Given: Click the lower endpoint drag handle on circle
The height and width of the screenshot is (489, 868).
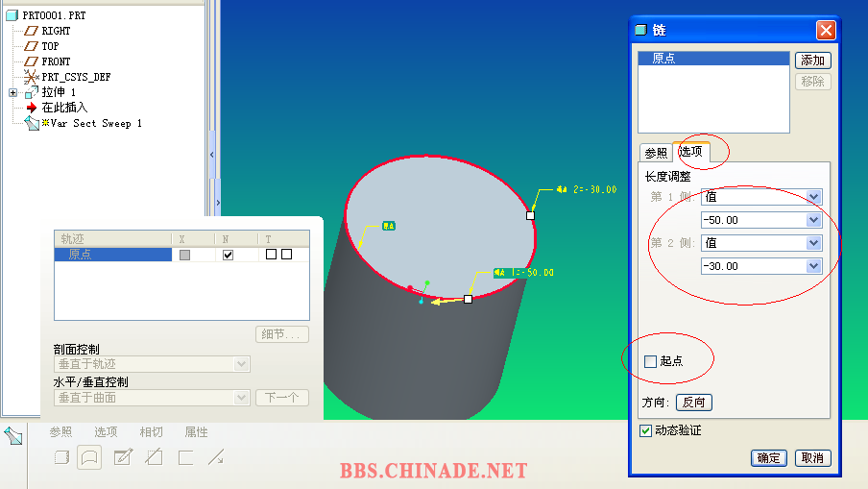Looking at the screenshot, I should 469,299.
